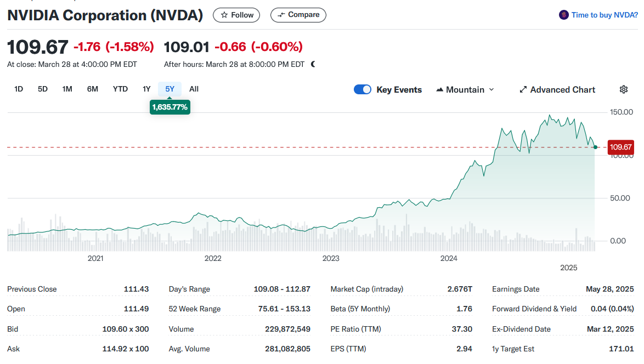Click the Beta (5Y Monthly) value 1.76
644x364 pixels.
point(465,309)
